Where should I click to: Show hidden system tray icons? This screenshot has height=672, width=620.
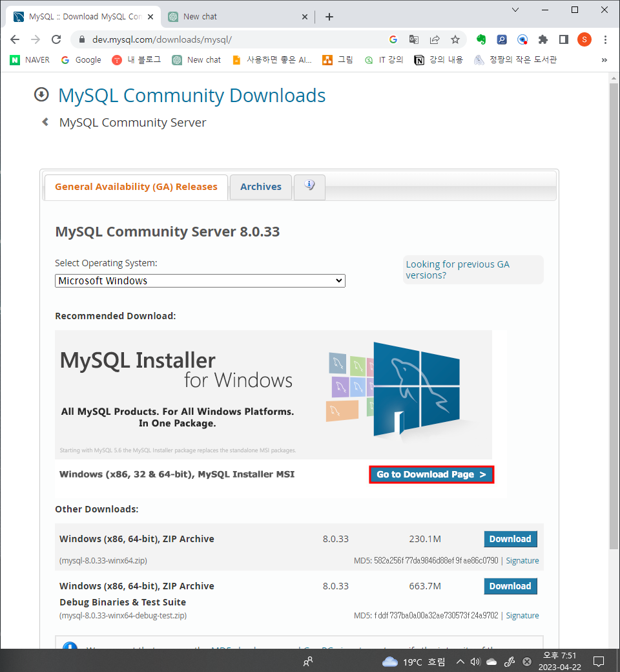[x=460, y=662]
